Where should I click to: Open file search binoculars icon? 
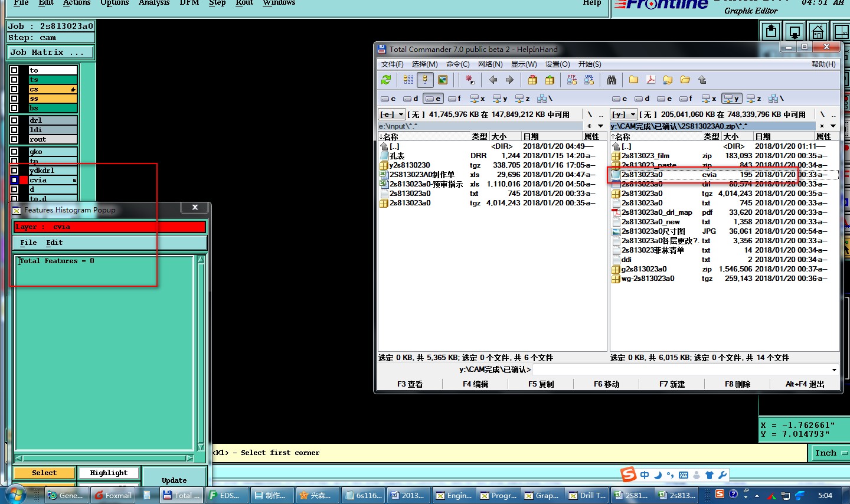click(612, 80)
